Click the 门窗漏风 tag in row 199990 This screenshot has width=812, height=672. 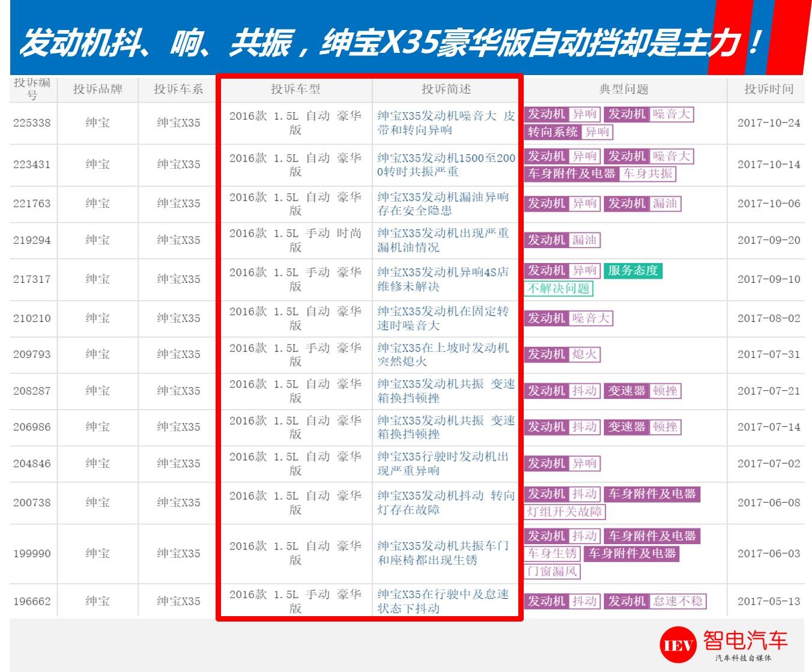[x=552, y=572]
